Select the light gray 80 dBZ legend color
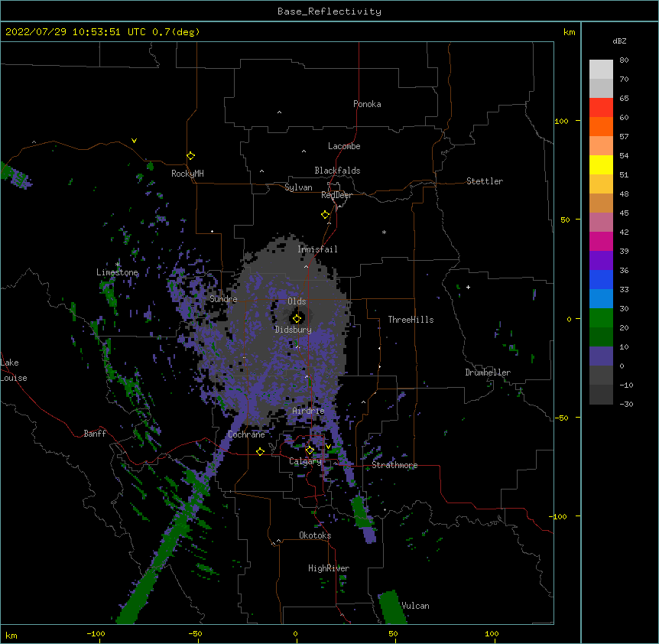 coord(601,70)
